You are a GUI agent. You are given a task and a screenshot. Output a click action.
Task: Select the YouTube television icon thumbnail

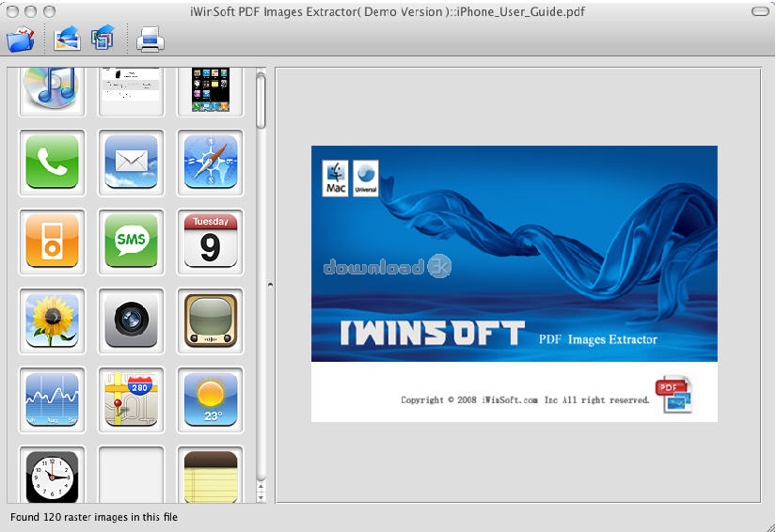(211, 321)
